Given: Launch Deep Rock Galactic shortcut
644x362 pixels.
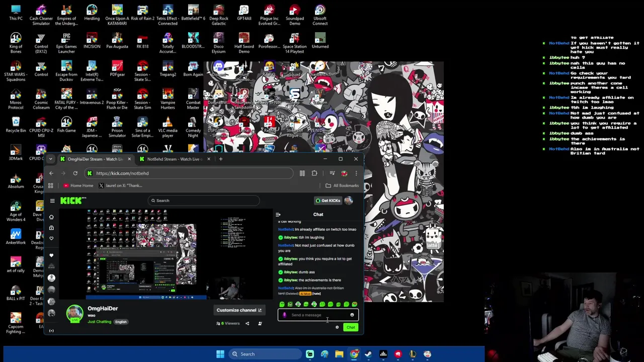Looking at the screenshot, I should pyautogui.click(x=218, y=16).
